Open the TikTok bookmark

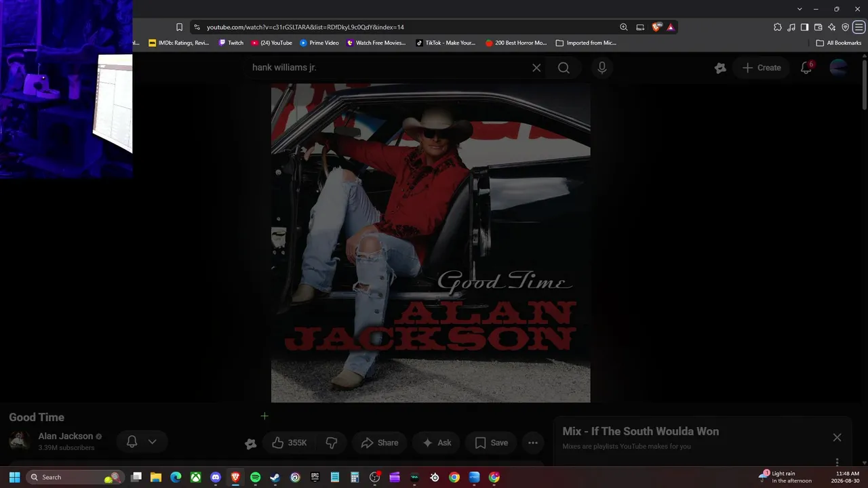pos(446,43)
